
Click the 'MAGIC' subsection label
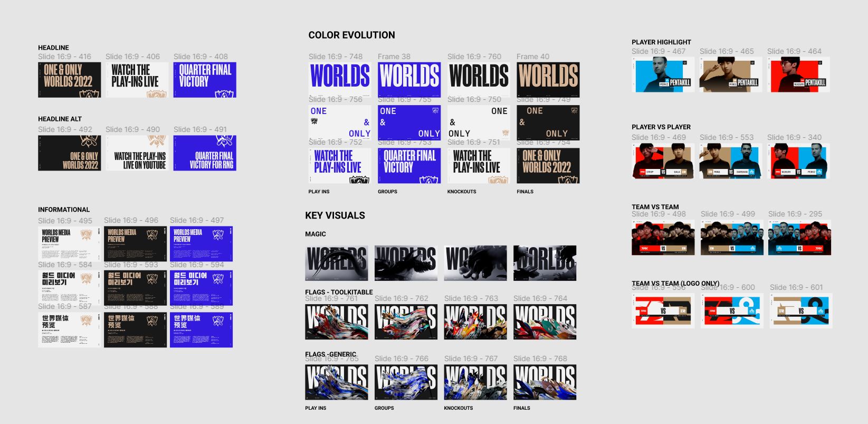pos(316,234)
